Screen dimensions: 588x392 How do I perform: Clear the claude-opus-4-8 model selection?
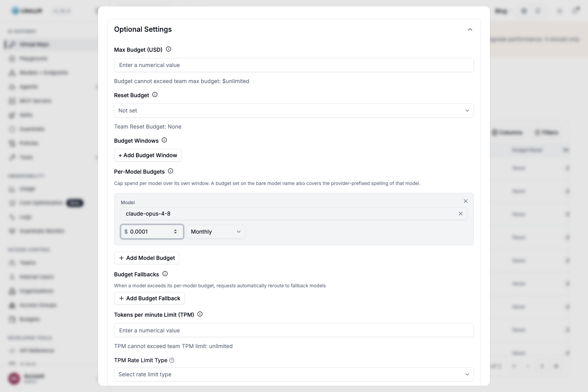tap(461, 214)
